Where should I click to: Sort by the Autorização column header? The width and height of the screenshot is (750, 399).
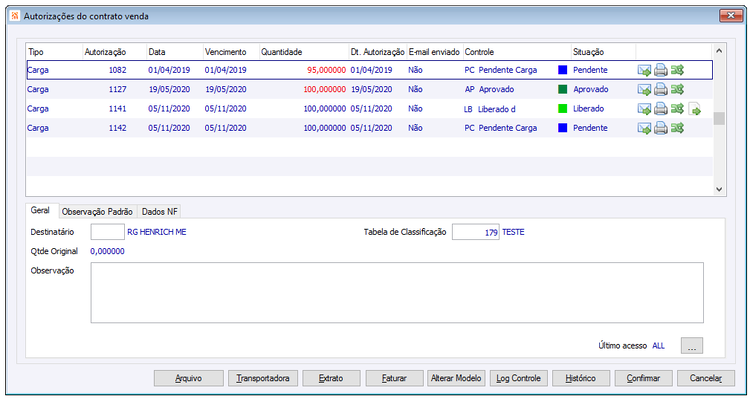click(x=114, y=52)
